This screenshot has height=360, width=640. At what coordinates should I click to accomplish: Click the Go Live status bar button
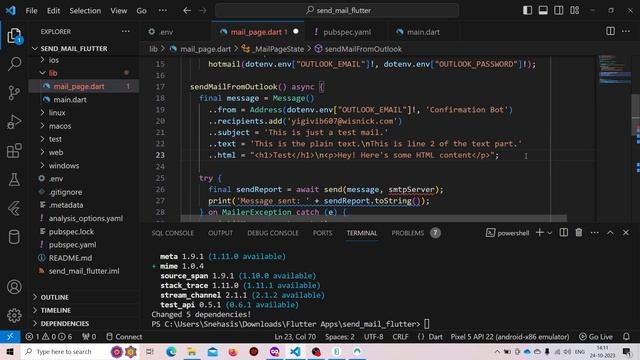596,337
